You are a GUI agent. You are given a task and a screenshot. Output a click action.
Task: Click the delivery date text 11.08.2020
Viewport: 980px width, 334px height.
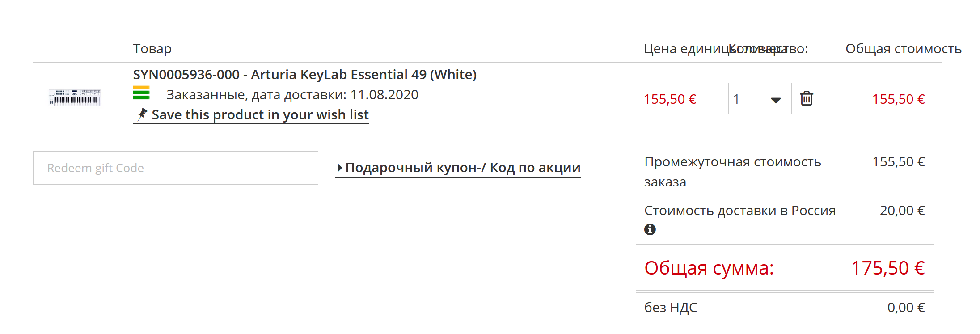(384, 95)
